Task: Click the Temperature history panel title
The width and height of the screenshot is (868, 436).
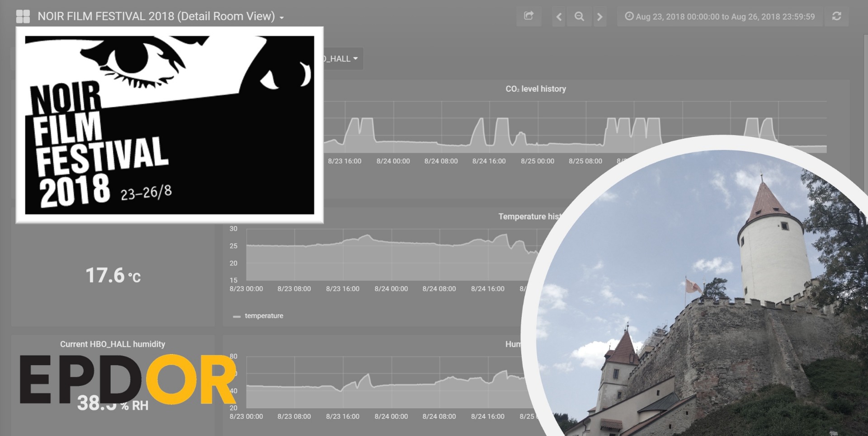Action: click(529, 216)
